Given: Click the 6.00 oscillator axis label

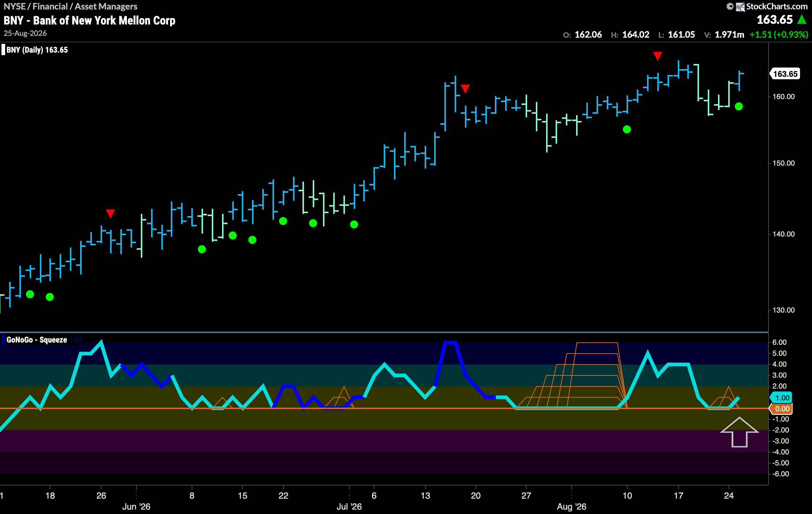Looking at the screenshot, I should pos(779,342).
